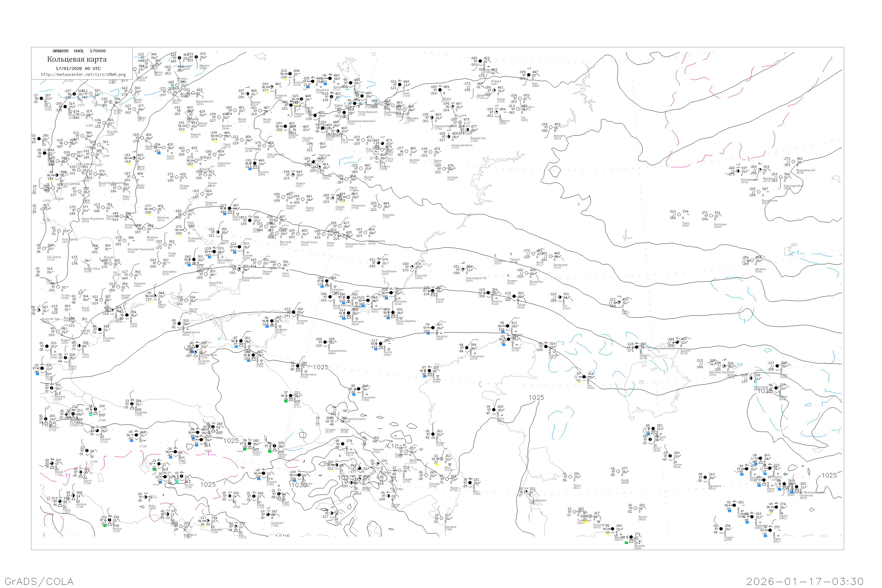Viewport: 882px width, 588px height.
Task: Click the half-filled station circle above Дарганата
Action: pos(705,477)
